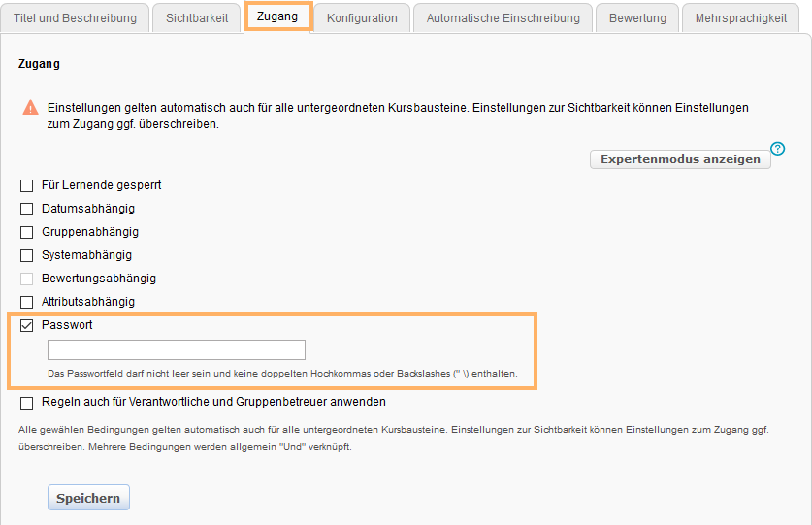Open Automatische Einschreibung tab
Image resolution: width=812 pixels, height=525 pixels.
point(503,18)
